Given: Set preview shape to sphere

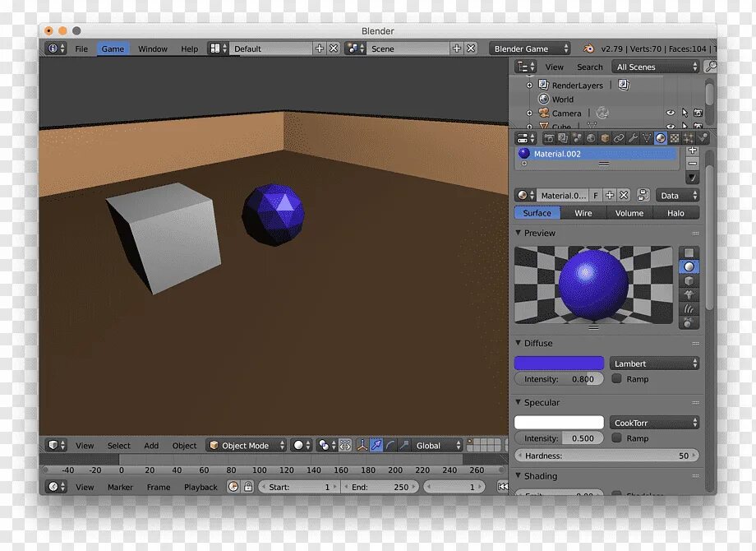Looking at the screenshot, I should [689, 266].
